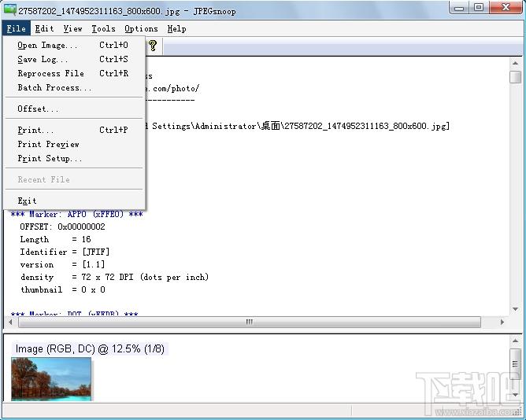Click the JPEGsnoop app icon in title bar
The image size is (526, 420).
click(9, 9)
